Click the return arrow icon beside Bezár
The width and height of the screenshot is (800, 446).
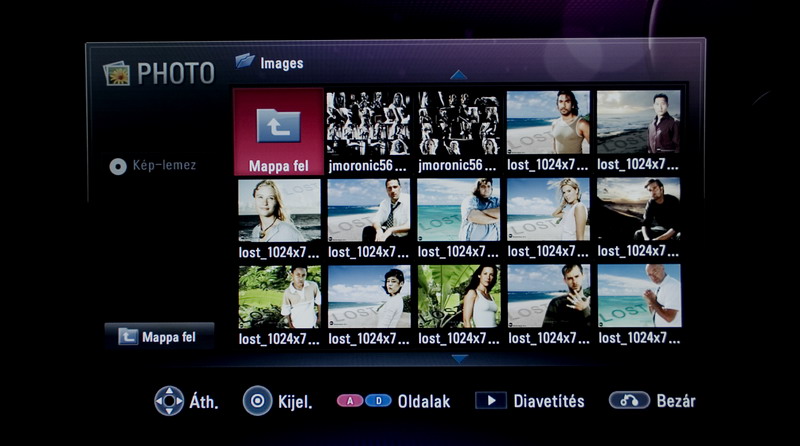click(x=629, y=401)
